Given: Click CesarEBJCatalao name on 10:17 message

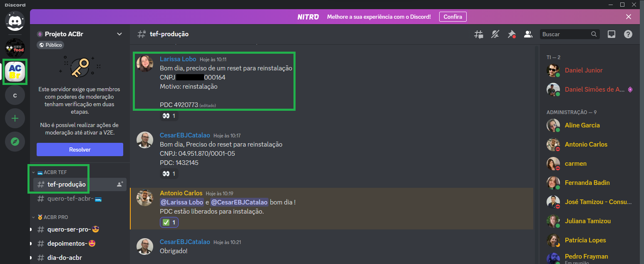Looking at the screenshot, I should [185, 135].
